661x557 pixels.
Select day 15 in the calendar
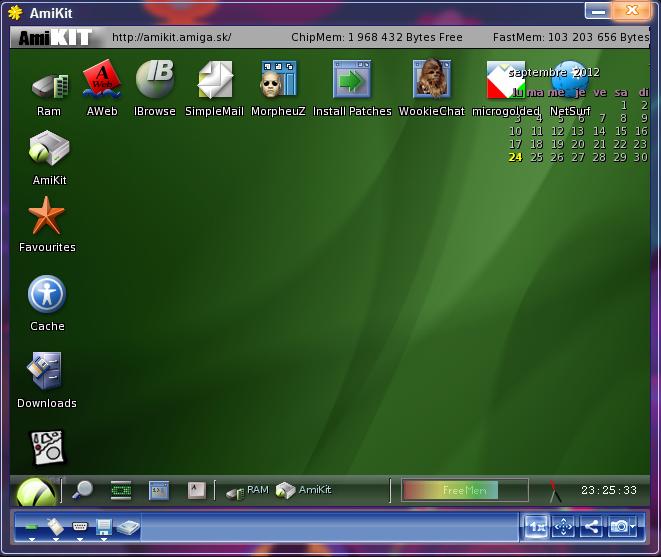(621, 132)
